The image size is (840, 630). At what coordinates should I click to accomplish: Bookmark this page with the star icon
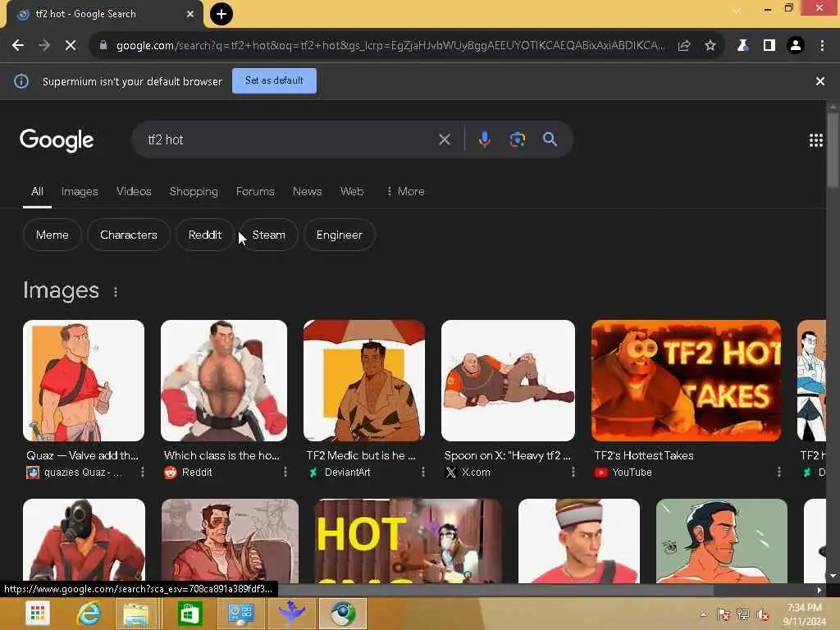pyautogui.click(x=710, y=46)
